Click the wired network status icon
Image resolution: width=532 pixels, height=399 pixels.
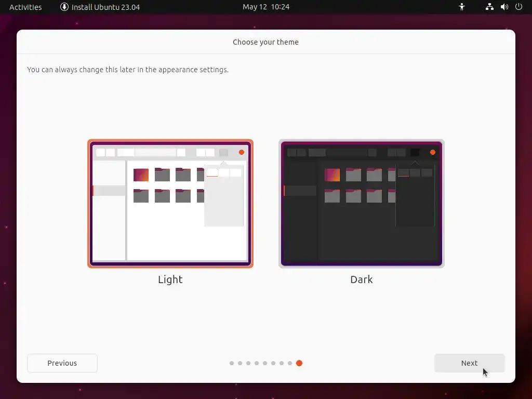(x=489, y=7)
